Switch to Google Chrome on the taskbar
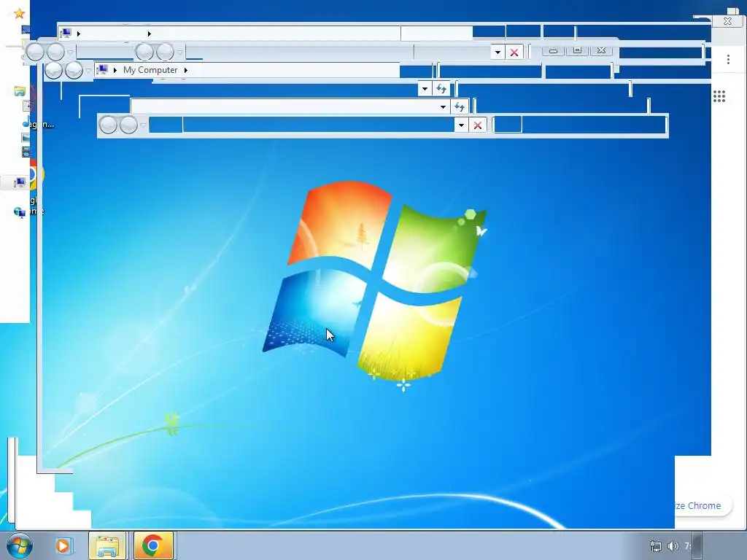 point(153,545)
